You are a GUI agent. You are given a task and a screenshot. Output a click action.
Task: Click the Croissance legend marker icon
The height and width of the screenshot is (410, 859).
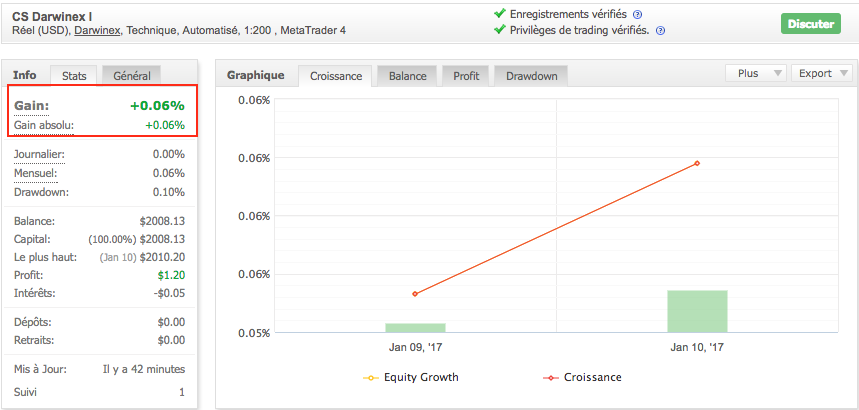point(549,378)
